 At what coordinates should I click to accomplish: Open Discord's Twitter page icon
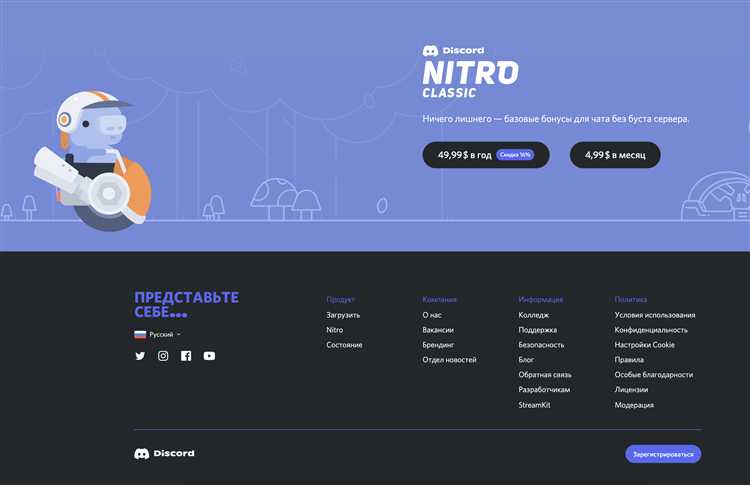pos(140,356)
